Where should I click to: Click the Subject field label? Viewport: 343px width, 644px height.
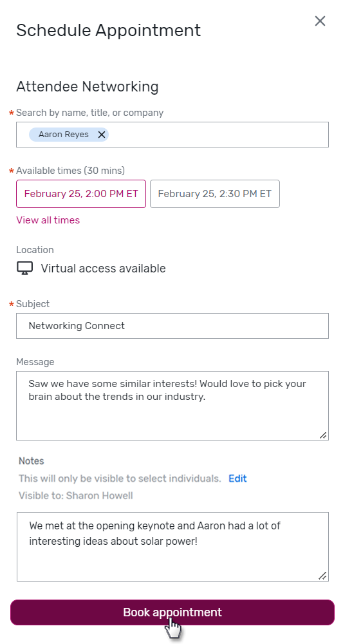tap(33, 304)
